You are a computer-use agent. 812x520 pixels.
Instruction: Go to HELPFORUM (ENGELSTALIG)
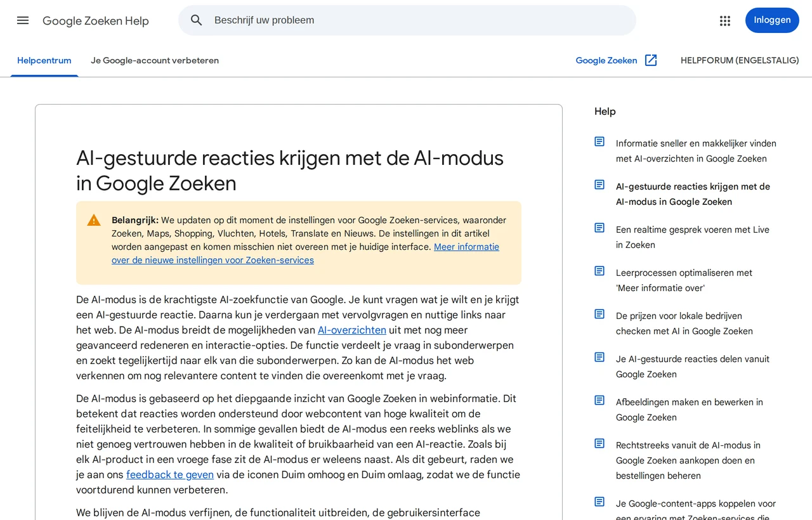point(740,60)
